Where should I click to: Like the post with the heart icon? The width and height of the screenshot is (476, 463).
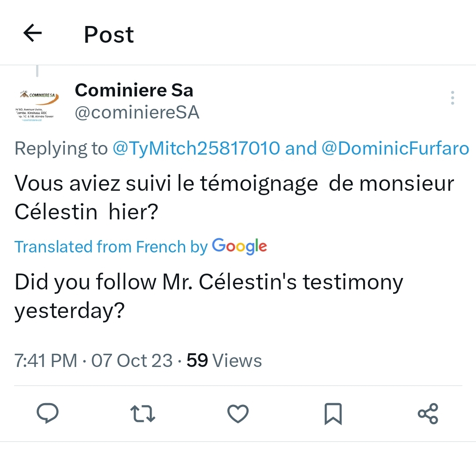(238, 413)
